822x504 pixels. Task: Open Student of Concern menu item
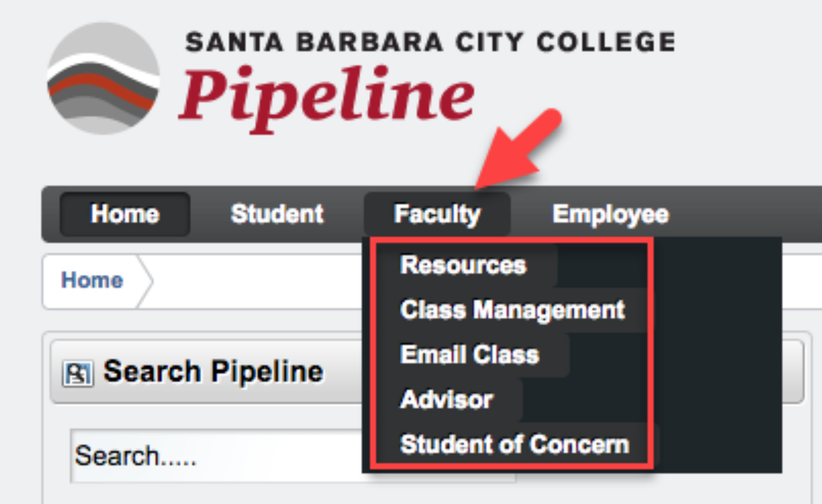[514, 444]
